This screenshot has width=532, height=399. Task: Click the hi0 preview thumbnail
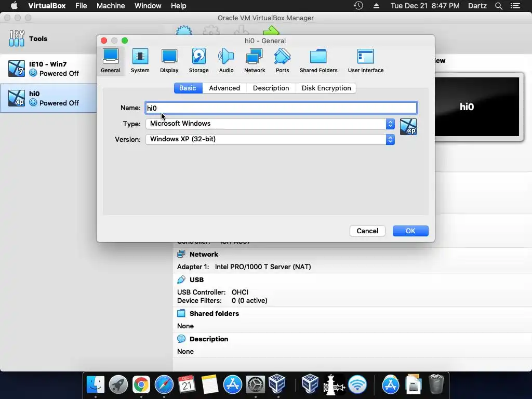pyautogui.click(x=477, y=107)
